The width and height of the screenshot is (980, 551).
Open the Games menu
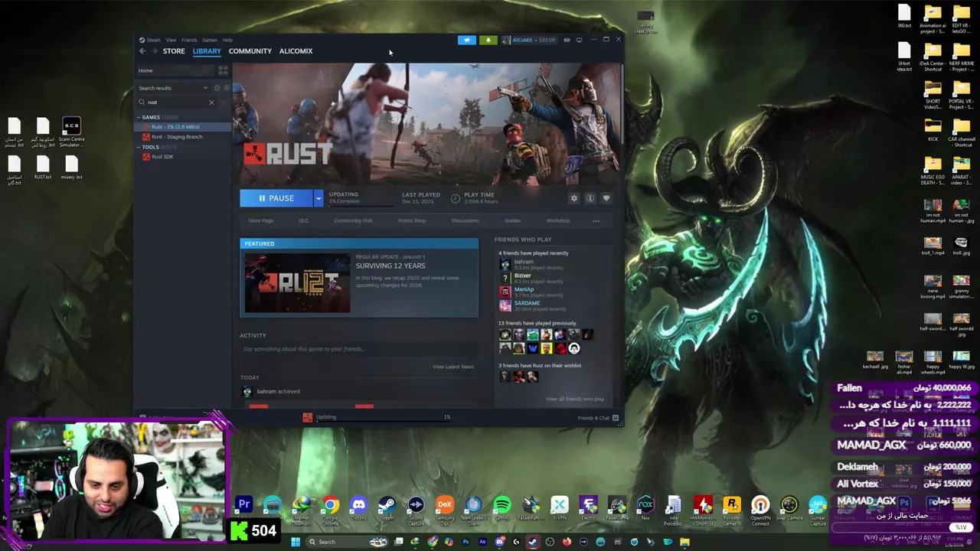tap(209, 40)
